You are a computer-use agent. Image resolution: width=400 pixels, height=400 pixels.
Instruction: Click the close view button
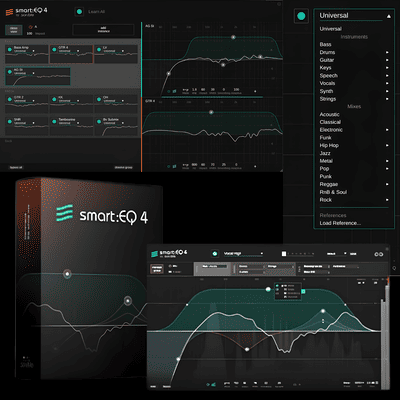click(x=14, y=30)
